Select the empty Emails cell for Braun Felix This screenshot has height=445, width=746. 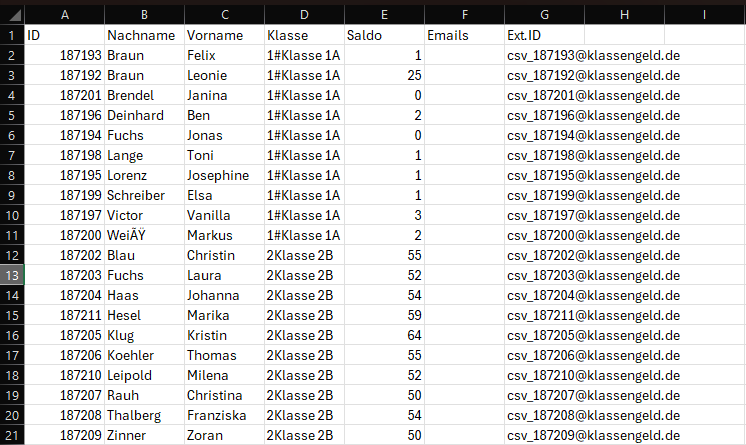point(464,55)
